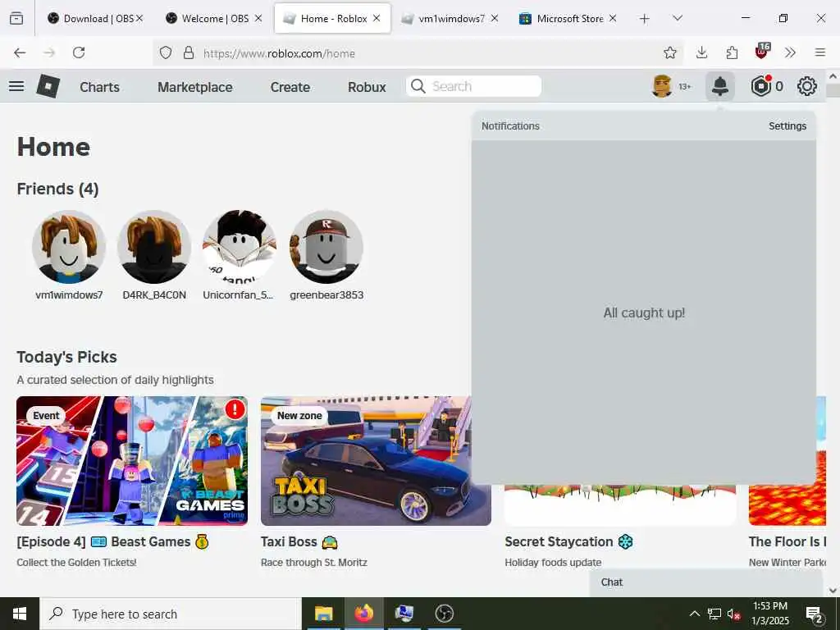Open the Secret Staycation title link

tap(568, 541)
